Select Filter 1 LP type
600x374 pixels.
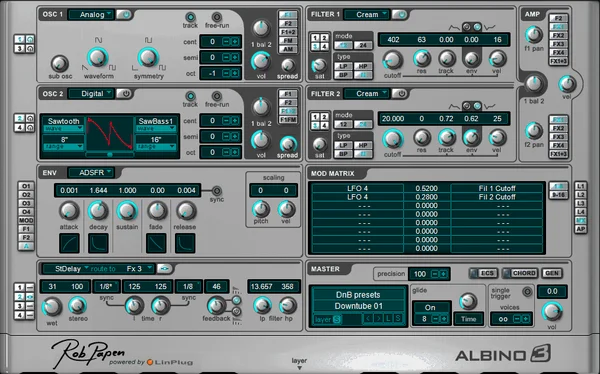coord(343,66)
